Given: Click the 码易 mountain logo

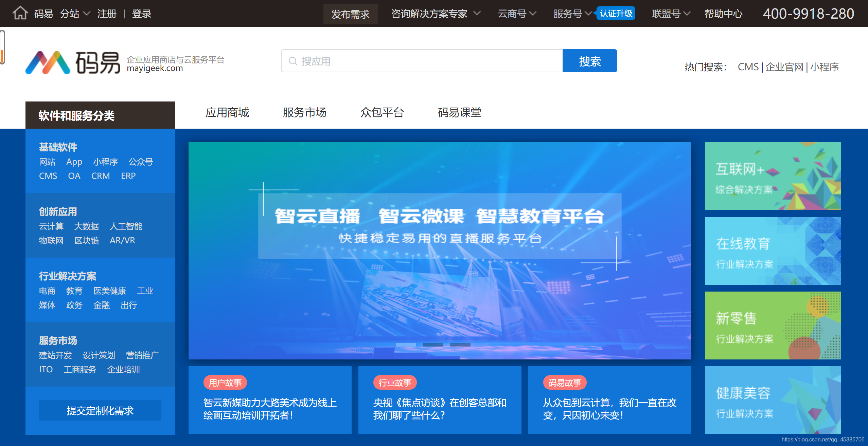Looking at the screenshot, I should [x=48, y=63].
